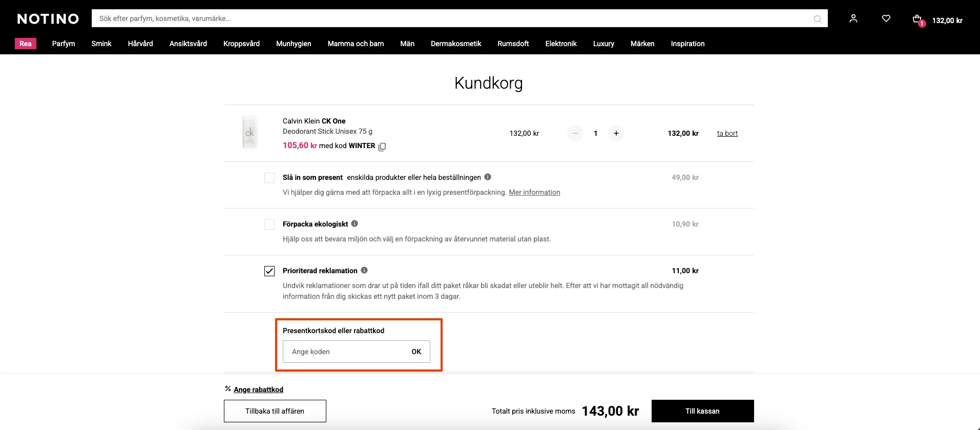Click the 105,60 kr discounted price

[300, 146]
